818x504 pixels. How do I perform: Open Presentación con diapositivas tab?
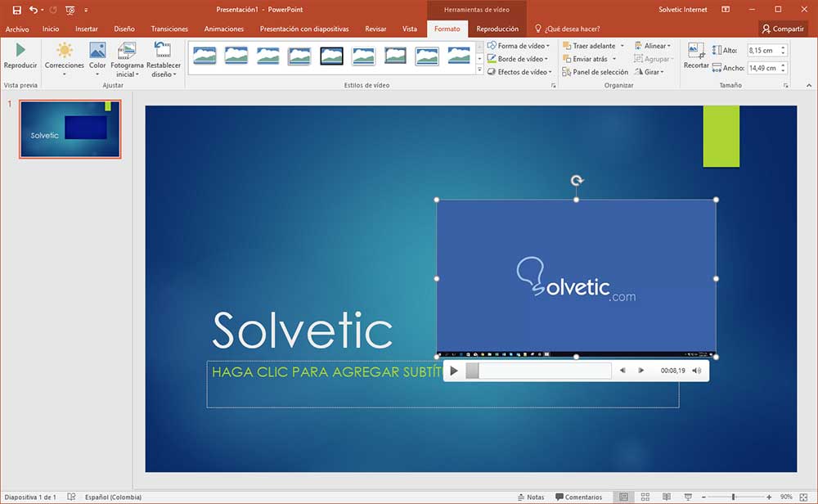(304, 29)
